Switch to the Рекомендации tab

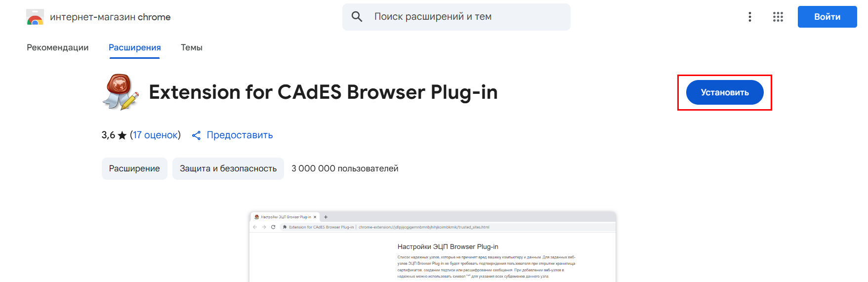(x=58, y=47)
